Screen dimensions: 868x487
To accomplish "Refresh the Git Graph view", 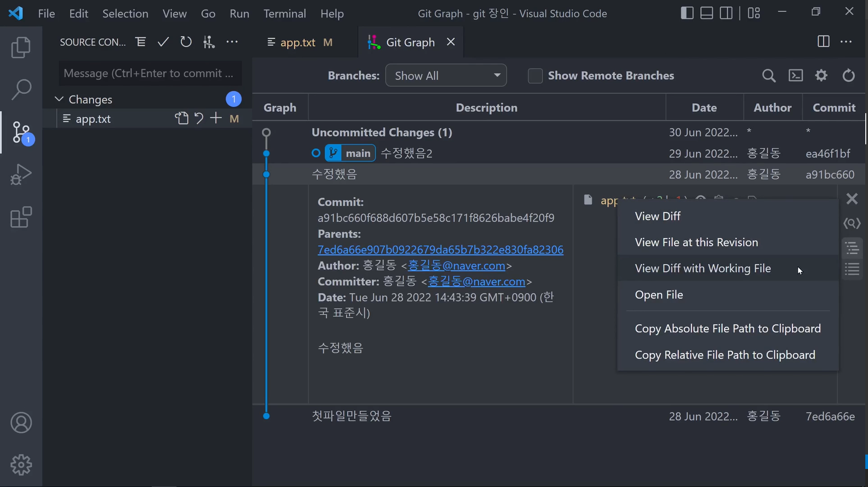I will (849, 75).
